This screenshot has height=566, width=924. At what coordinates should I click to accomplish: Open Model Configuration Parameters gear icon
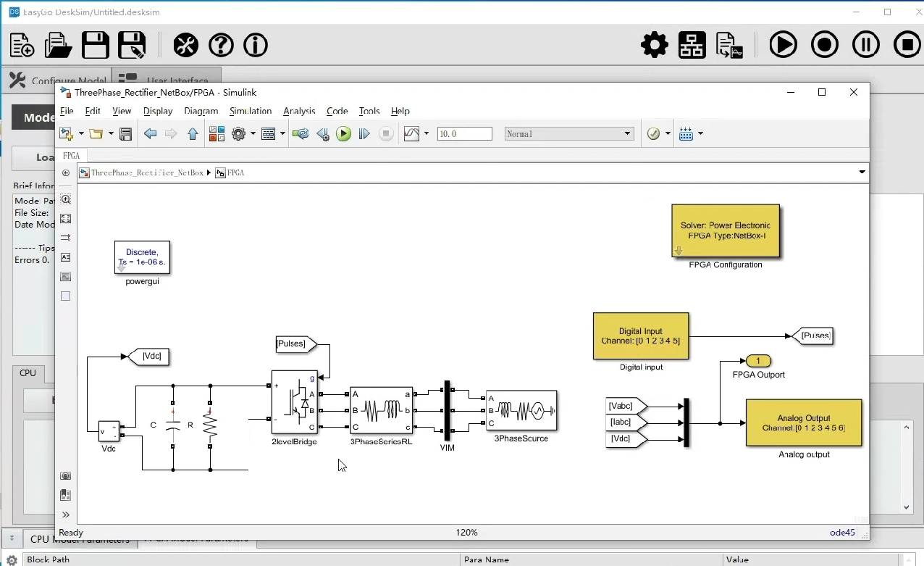pos(239,134)
